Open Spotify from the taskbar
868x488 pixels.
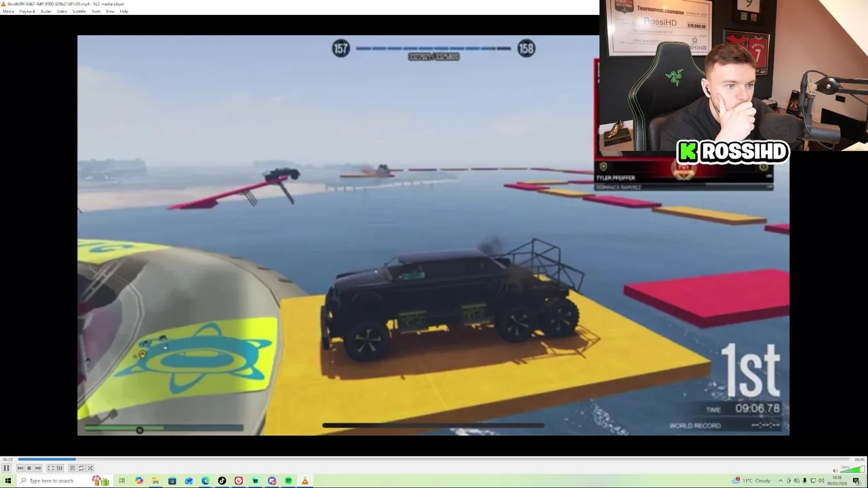point(288,481)
